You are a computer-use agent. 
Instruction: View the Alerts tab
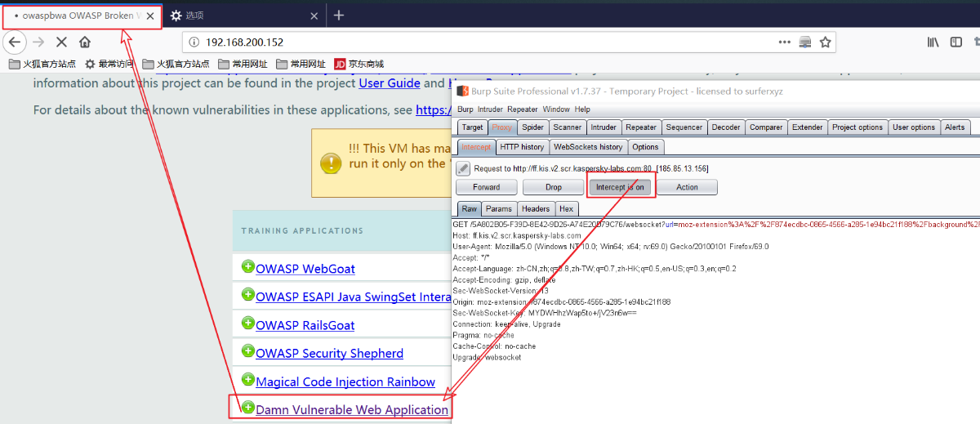click(955, 127)
